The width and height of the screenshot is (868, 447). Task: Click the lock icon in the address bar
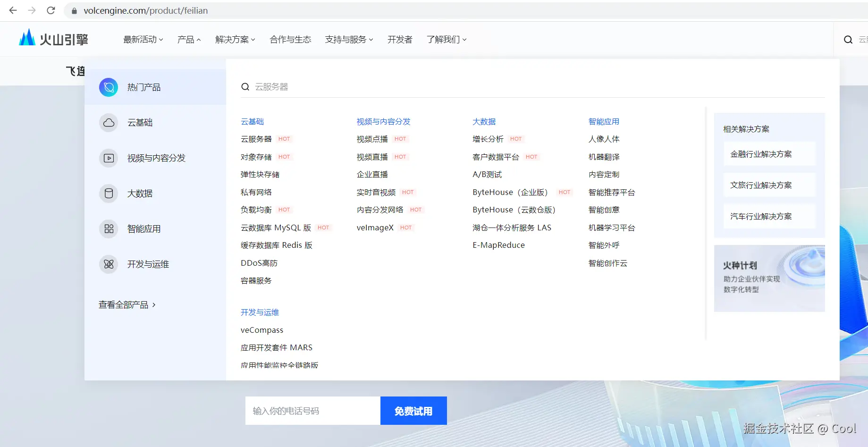[x=74, y=10]
